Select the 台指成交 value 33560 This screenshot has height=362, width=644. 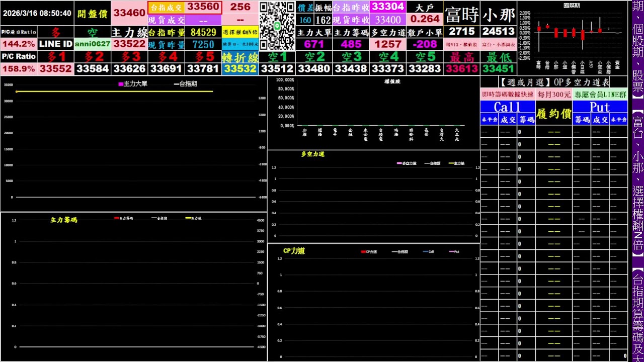[203, 7]
